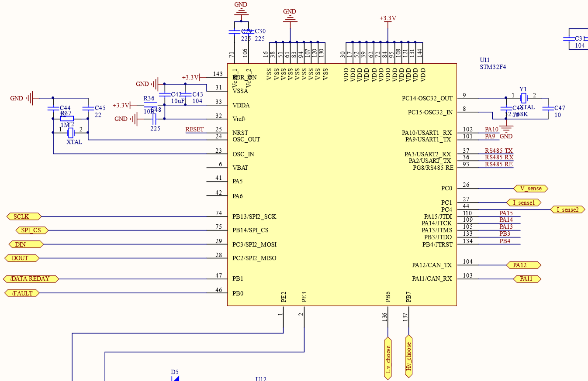Screen dimensions: 588x381
Task: Click the PC15-OSC32_IN pin name
Action: tap(430, 113)
